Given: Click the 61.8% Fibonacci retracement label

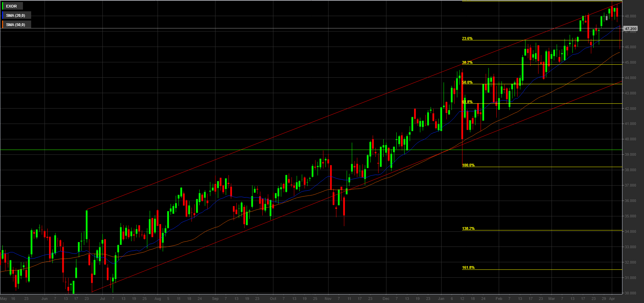Looking at the screenshot, I should [467, 102].
